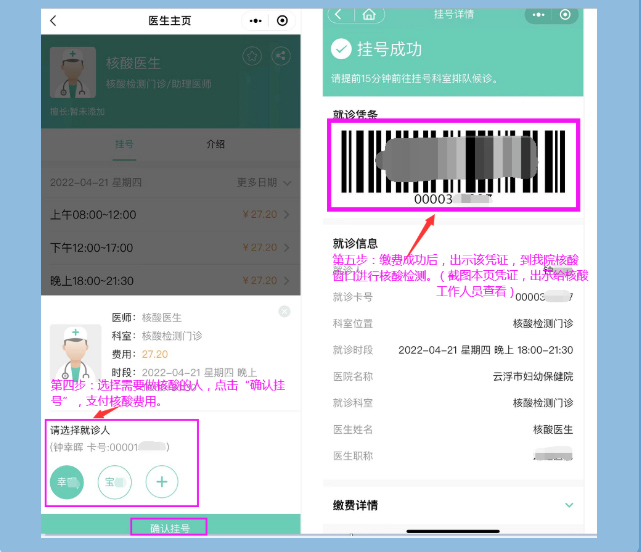The height and width of the screenshot is (552, 641).
Task: Click the 费用 27.20 amount in popup
Action: [155, 354]
